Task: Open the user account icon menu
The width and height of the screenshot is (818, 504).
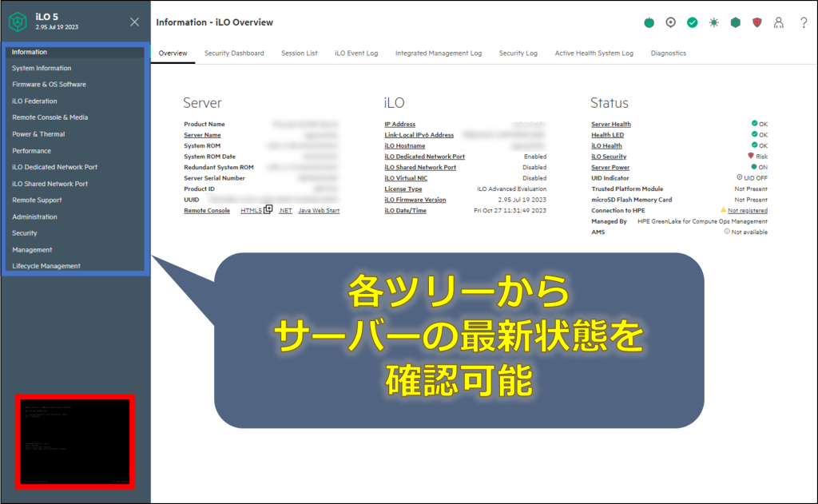Action: point(779,22)
